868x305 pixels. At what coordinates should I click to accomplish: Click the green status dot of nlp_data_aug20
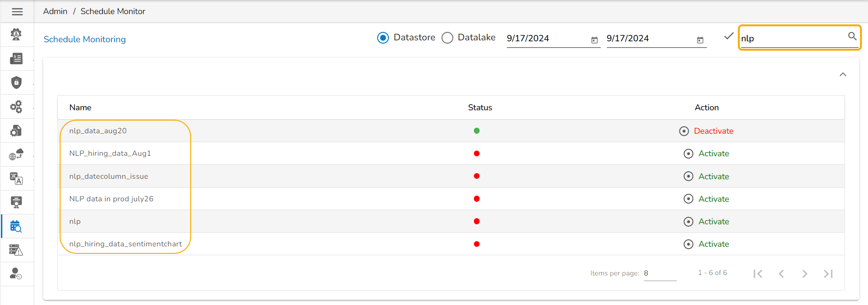pyautogui.click(x=477, y=131)
